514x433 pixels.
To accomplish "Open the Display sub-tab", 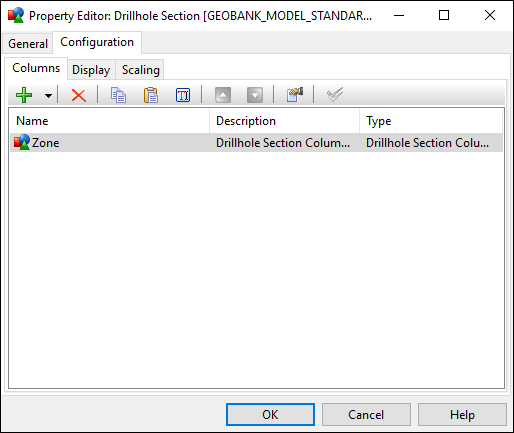I will tap(91, 70).
